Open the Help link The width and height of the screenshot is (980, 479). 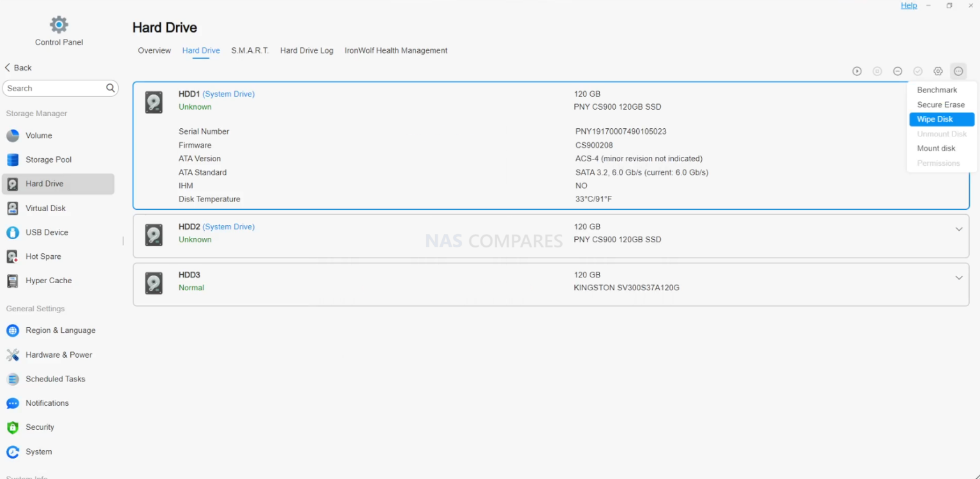point(909,5)
